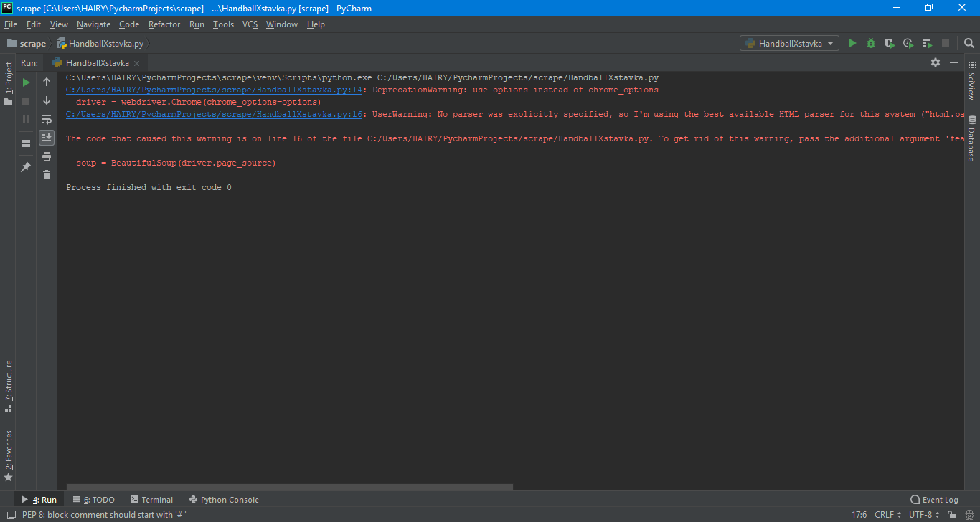Restore the layout icon in Run panel
The height and width of the screenshot is (522, 980).
pyautogui.click(x=27, y=143)
